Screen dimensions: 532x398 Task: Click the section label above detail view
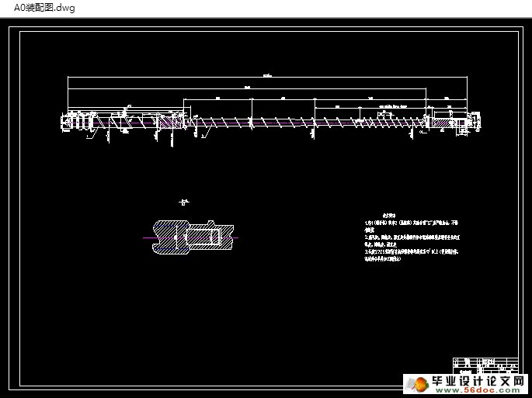[x=184, y=202]
